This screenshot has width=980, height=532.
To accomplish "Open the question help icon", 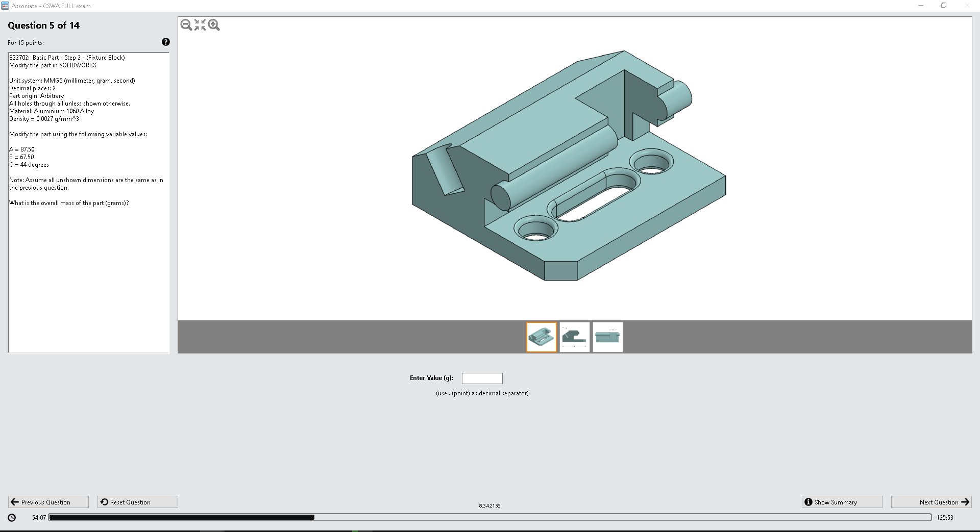I will click(165, 42).
